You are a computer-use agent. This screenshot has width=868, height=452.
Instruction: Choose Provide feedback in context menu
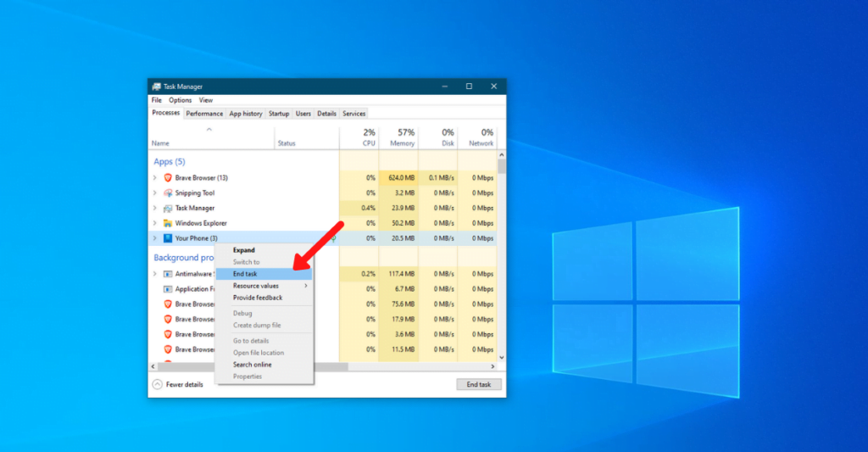(x=264, y=298)
